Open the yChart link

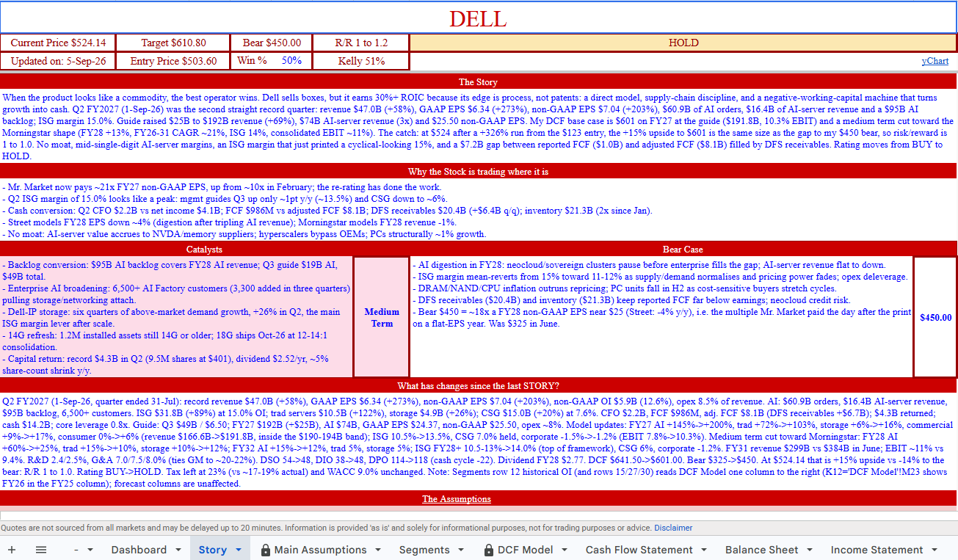935,61
